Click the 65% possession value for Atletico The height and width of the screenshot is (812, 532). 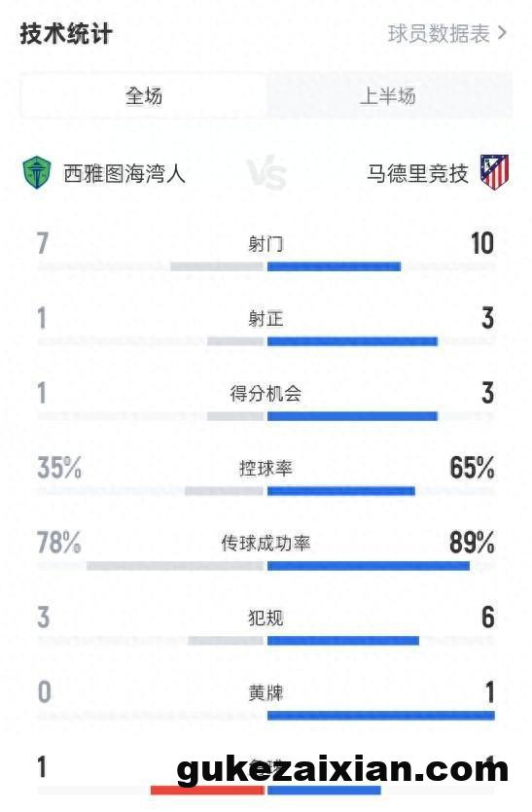(472, 468)
